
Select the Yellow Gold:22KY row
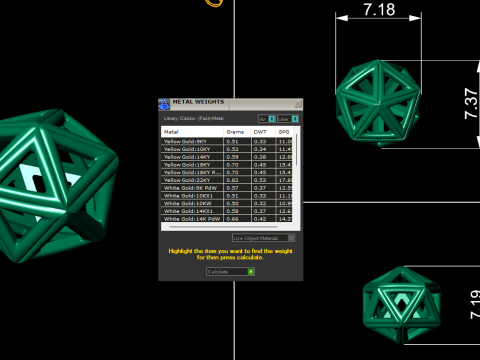coord(227,180)
